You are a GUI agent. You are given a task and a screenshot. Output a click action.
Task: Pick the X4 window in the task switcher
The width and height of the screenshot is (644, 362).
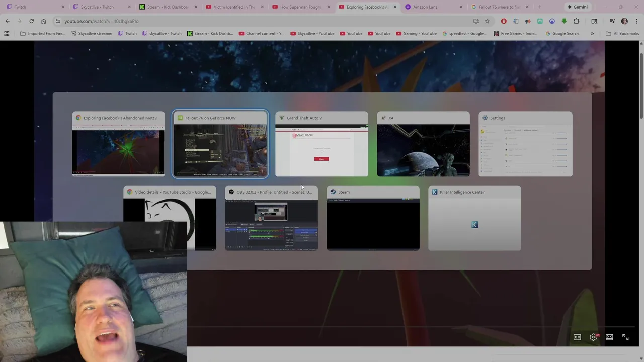tap(423, 144)
